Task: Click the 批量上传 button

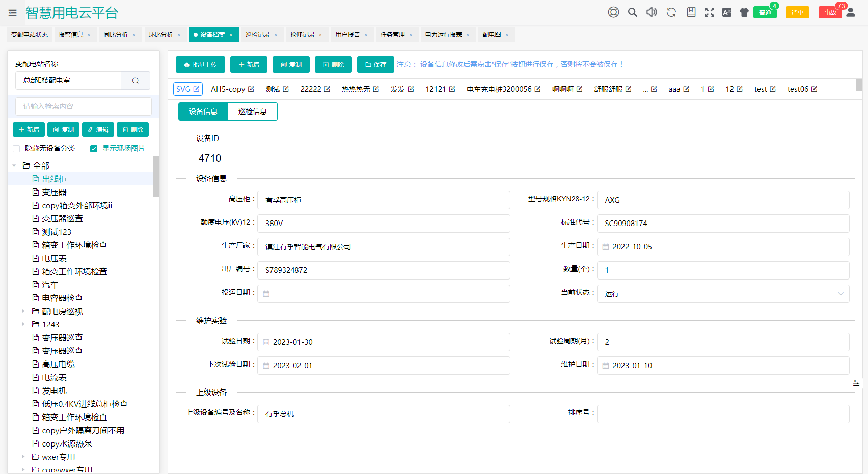Action: click(x=201, y=65)
